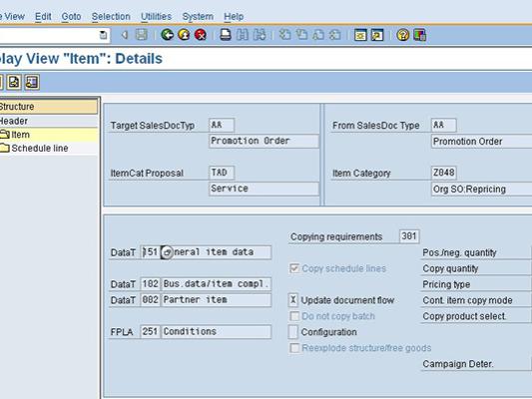Viewport: 532px width, 399px height.
Task: Open the Customize Local Layout icon
Action: 419,35
